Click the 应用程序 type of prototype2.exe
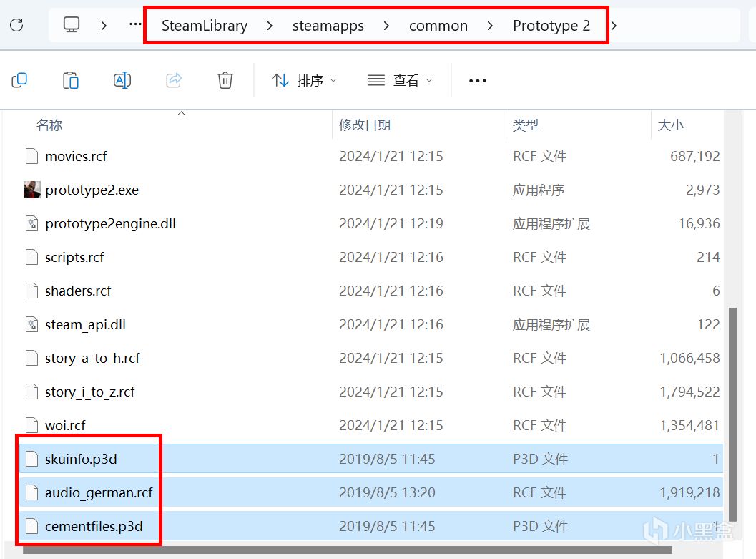The width and height of the screenshot is (756, 559). [x=538, y=190]
